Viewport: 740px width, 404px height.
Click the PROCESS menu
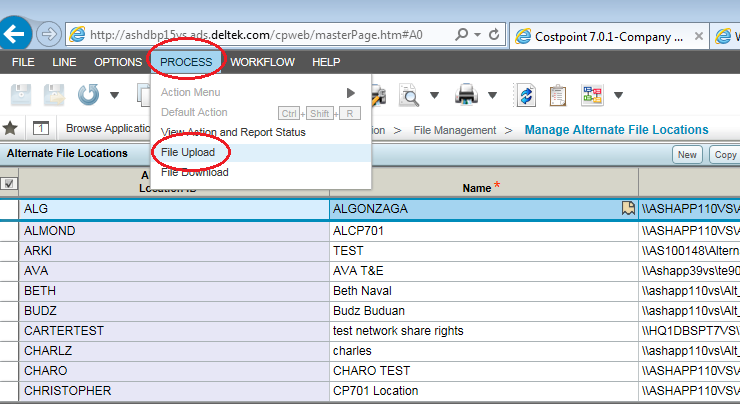click(186, 62)
